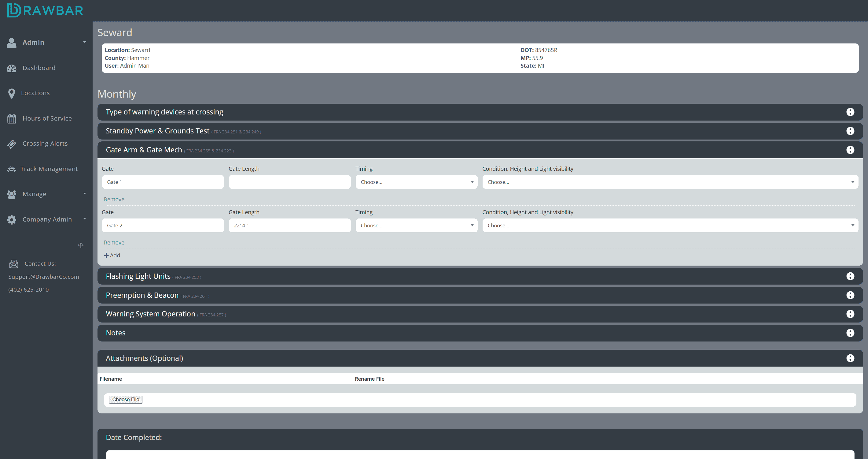Click the Crossing Alerts tag icon
Image resolution: width=868 pixels, height=459 pixels.
11,144
